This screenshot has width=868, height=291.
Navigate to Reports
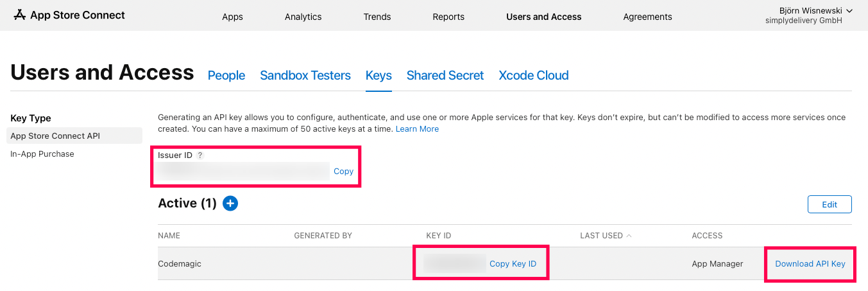click(x=448, y=17)
